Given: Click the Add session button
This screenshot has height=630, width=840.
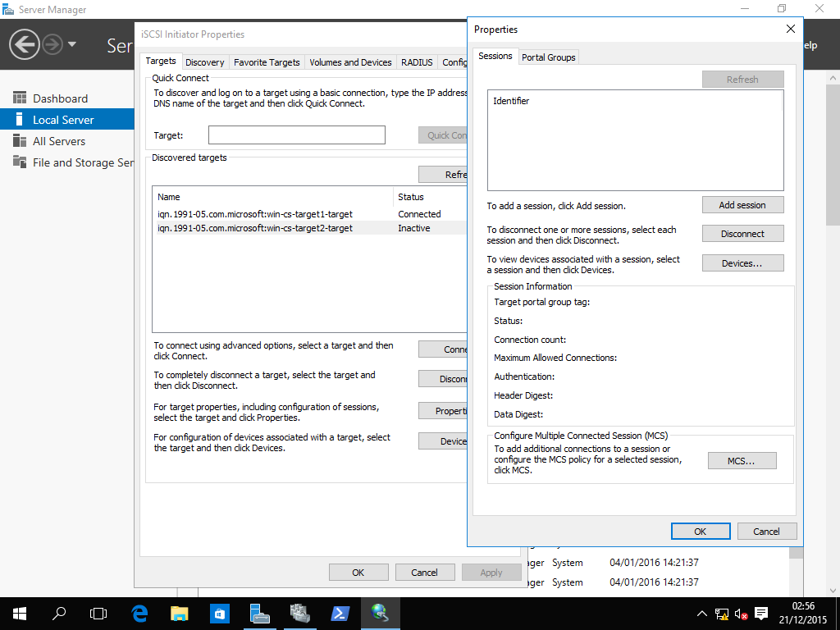Looking at the screenshot, I should coord(742,205).
